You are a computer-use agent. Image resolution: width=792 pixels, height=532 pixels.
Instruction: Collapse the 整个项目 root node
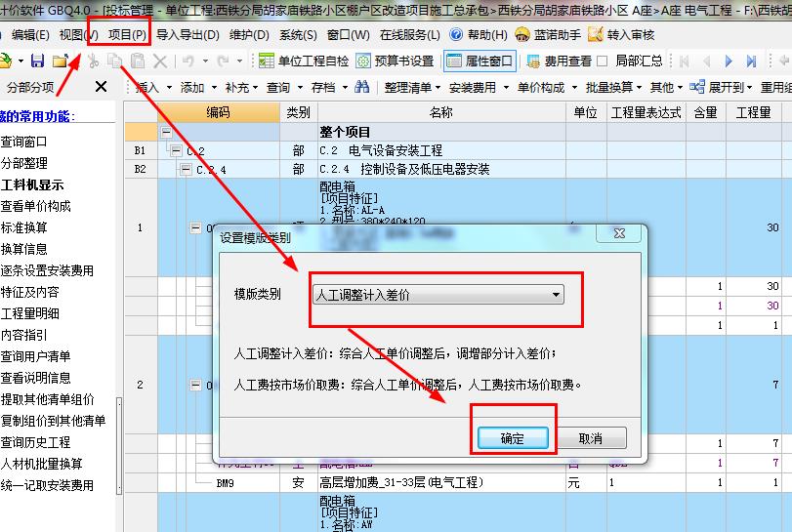166,132
